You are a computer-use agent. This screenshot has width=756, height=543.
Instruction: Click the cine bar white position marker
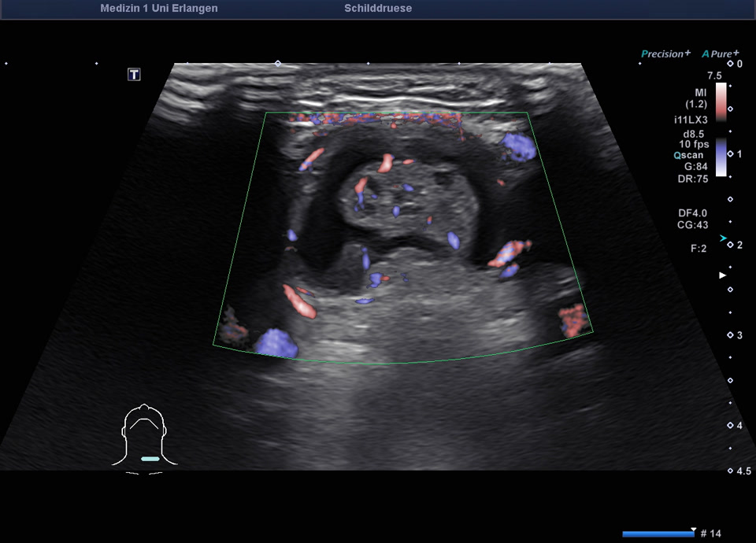[693, 530]
